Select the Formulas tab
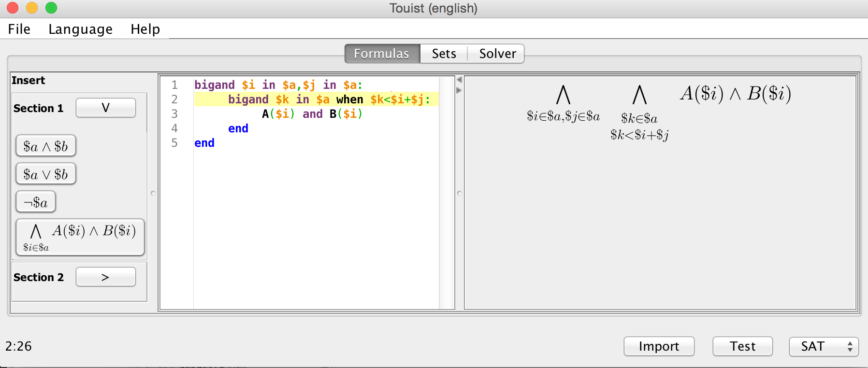The width and height of the screenshot is (868, 368). [x=381, y=54]
